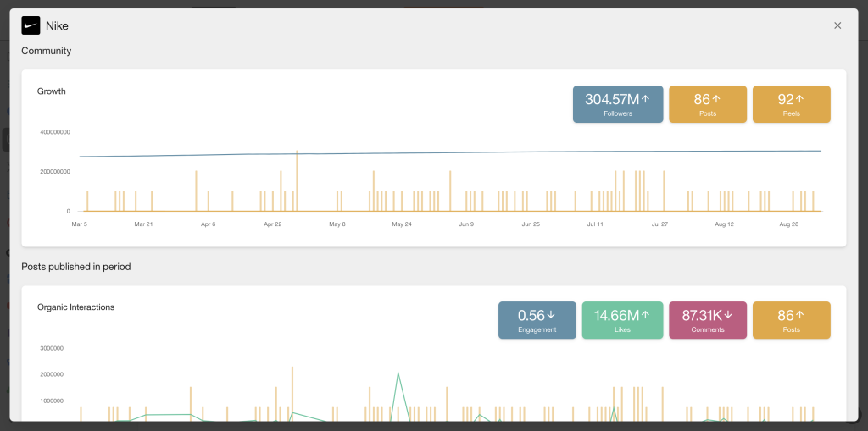Click the Jul 27 axis label
This screenshot has width=868, height=431.
(659, 224)
